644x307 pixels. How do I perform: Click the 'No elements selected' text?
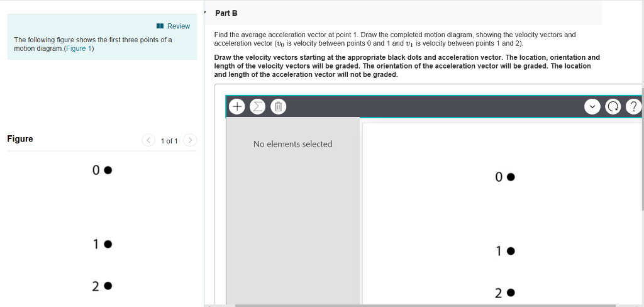(x=293, y=144)
